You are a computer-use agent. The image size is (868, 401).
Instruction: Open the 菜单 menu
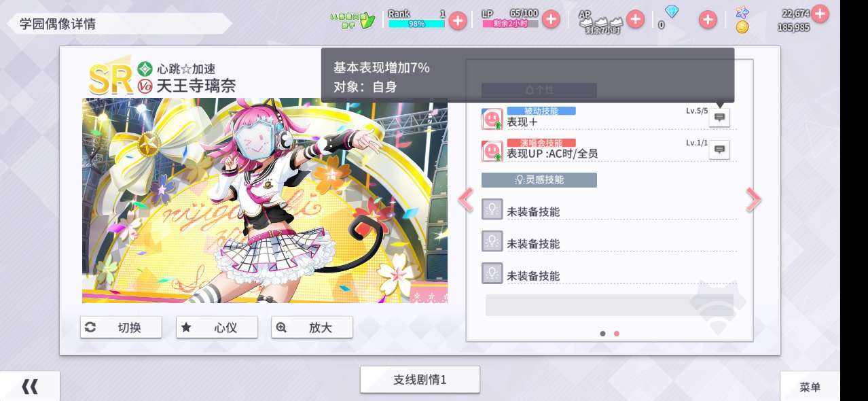810,387
